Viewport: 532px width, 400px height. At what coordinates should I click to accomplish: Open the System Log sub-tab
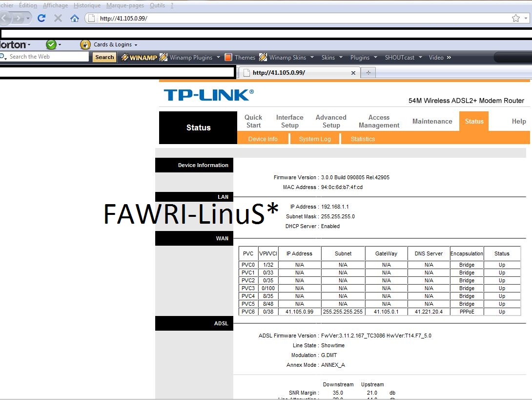[x=315, y=139]
